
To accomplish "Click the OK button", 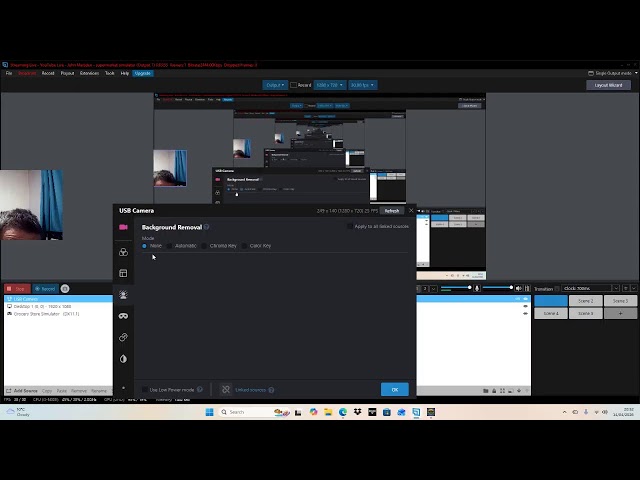I will point(395,389).
